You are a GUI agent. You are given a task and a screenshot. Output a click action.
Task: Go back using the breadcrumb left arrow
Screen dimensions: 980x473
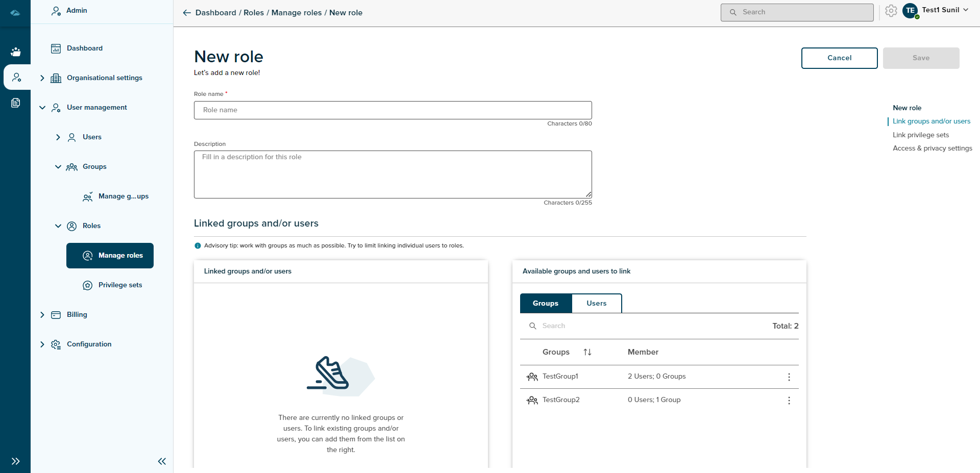pyautogui.click(x=187, y=13)
